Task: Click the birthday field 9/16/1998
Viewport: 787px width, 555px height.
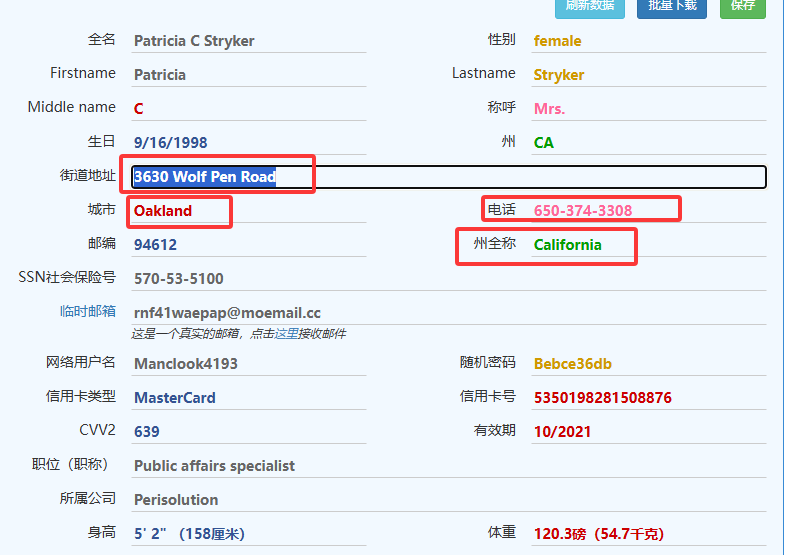Action: (x=248, y=143)
